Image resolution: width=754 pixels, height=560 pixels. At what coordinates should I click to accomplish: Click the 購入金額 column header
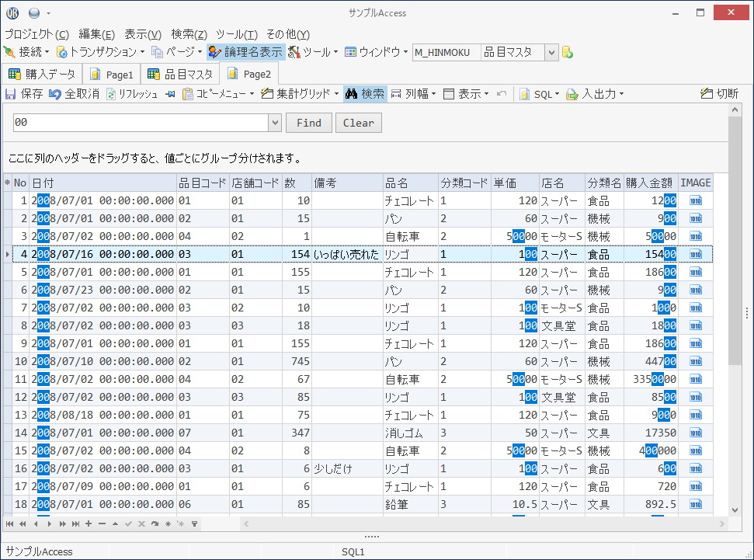pos(651,183)
